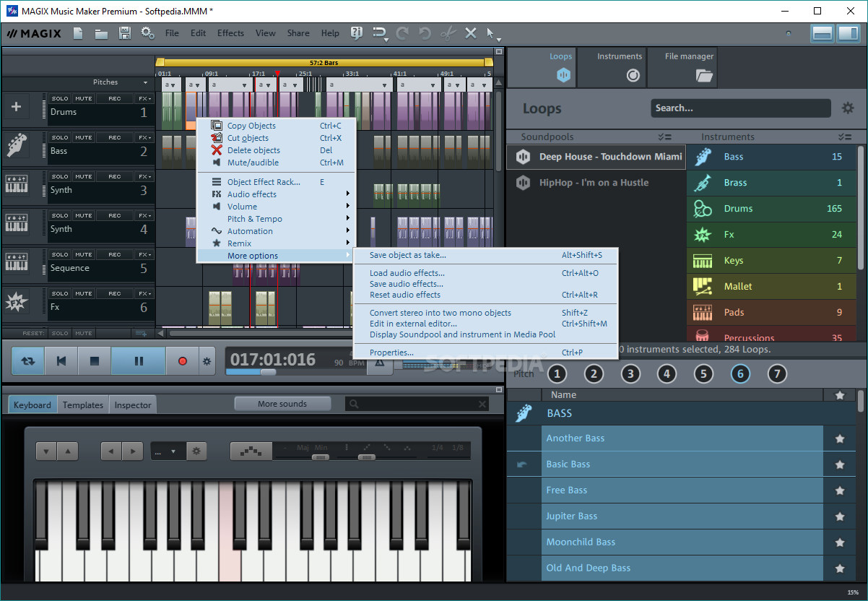The width and height of the screenshot is (868, 601).
Task: Click the next-preset right arrow on keyboard panel
Action: (x=132, y=451)
